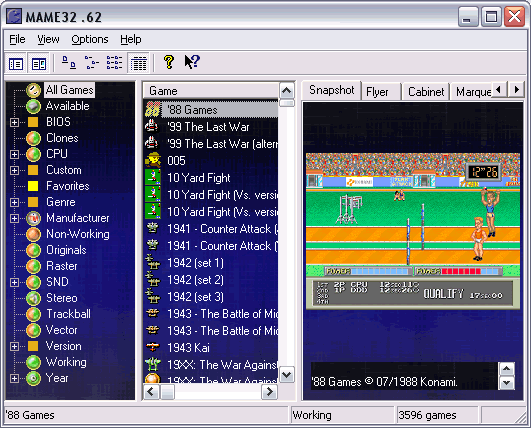The image size is (531, 428).
Task: Click the game list vertical scrollbar thumb
Action: click(x=287, y=103)
